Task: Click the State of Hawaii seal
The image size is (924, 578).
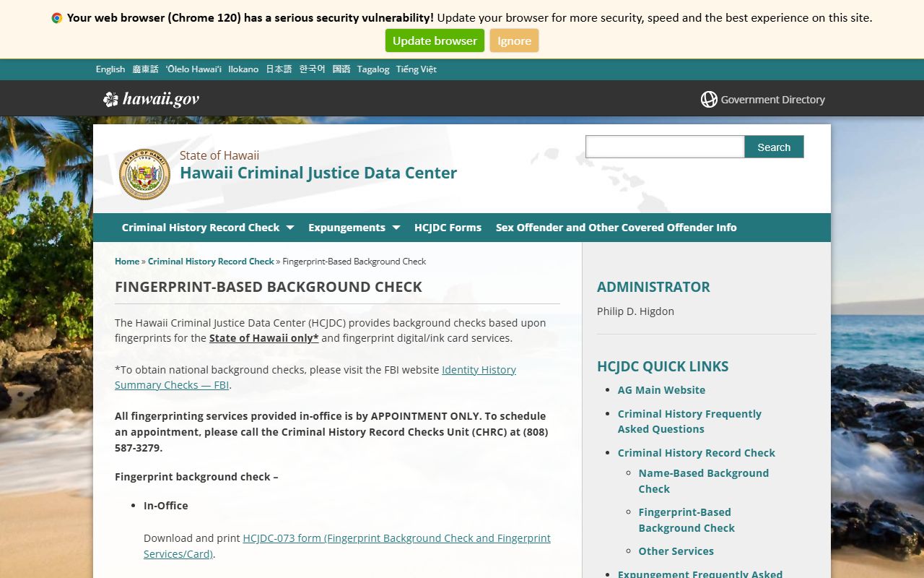Action: pyautogui.click(x=144, y=174)
